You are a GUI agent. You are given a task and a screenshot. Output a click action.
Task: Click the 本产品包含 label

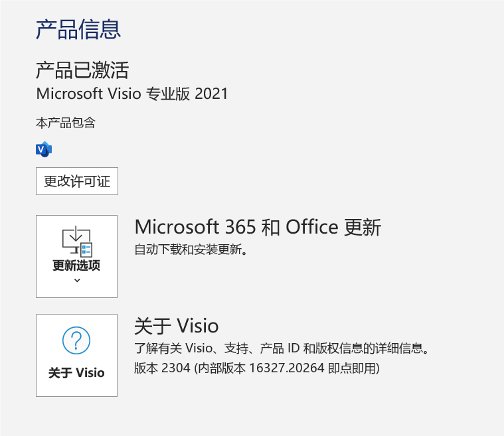point(66,123)
